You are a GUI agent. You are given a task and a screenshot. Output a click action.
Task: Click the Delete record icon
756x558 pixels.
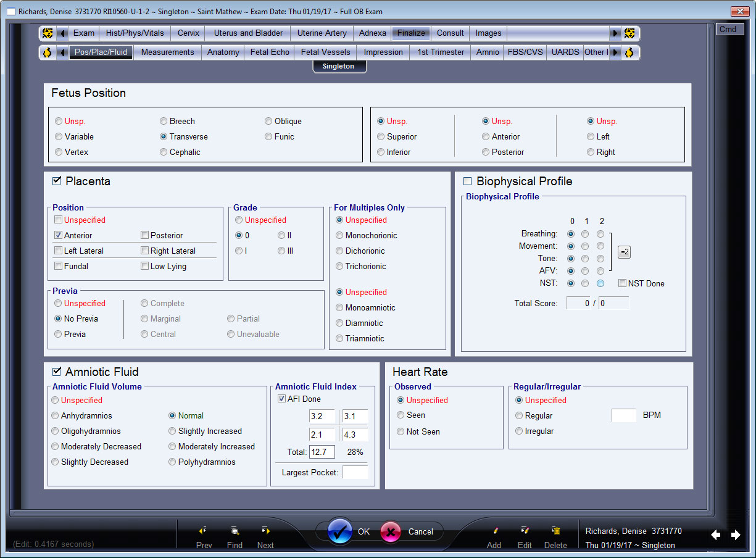click(x=555, y=530)
